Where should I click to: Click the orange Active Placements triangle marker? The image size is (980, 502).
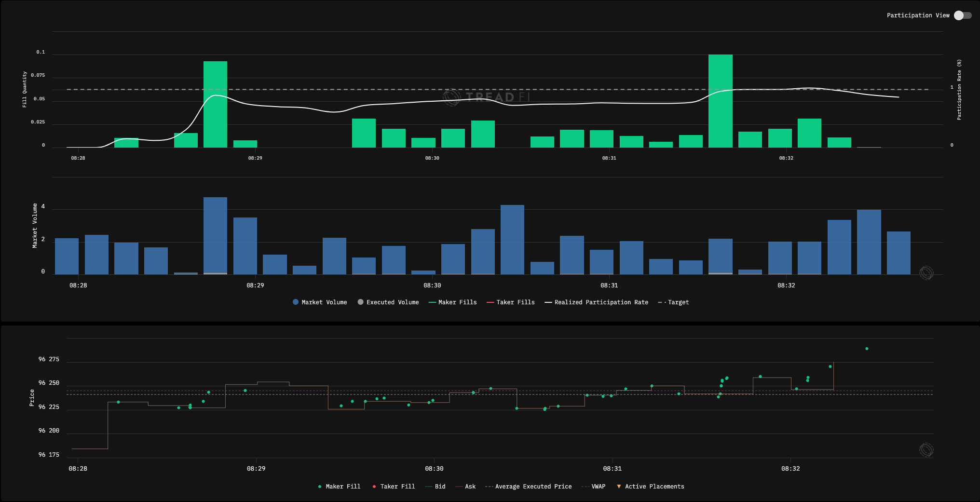click(x=619, y=486)
